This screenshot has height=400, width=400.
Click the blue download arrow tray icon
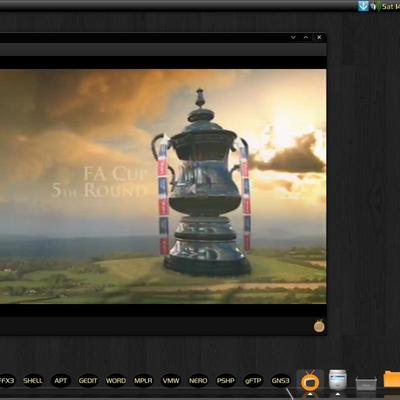point(363,6)
